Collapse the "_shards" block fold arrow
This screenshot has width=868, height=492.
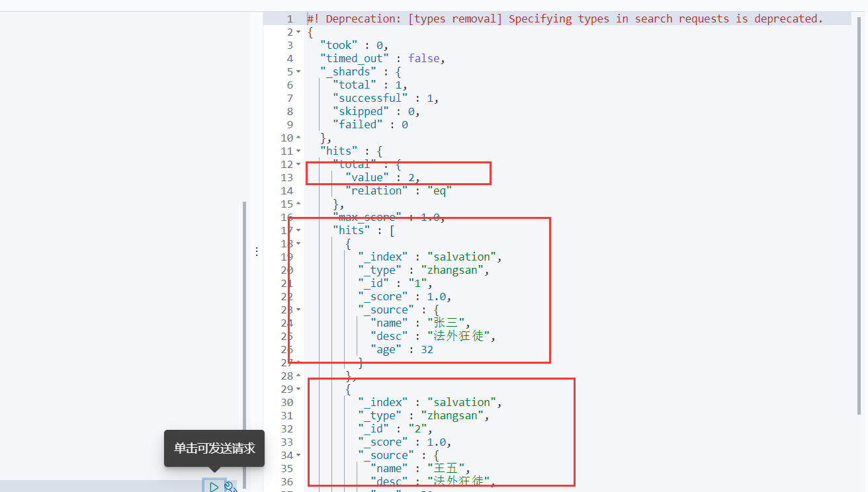(298, 71)
